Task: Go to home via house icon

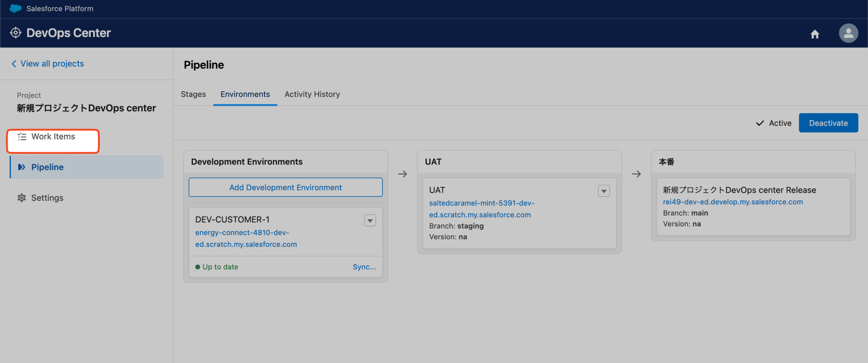Action: pos(815,34)
